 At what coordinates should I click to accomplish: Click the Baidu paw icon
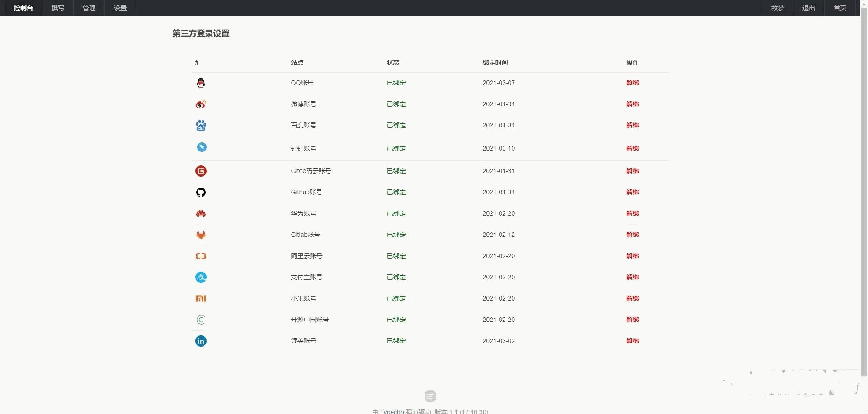(x=201, y=126)
